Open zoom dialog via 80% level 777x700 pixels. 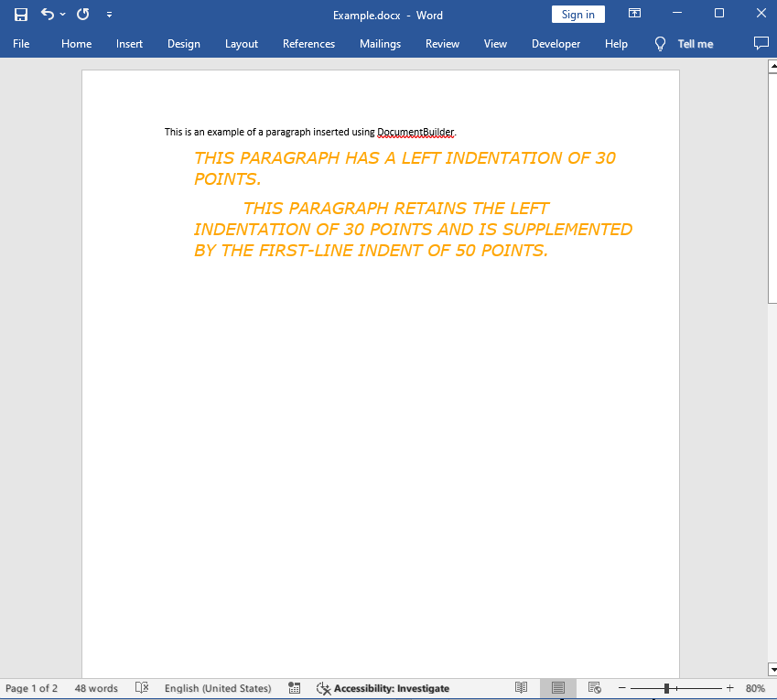pyautogui.click(x=755, y=688)
